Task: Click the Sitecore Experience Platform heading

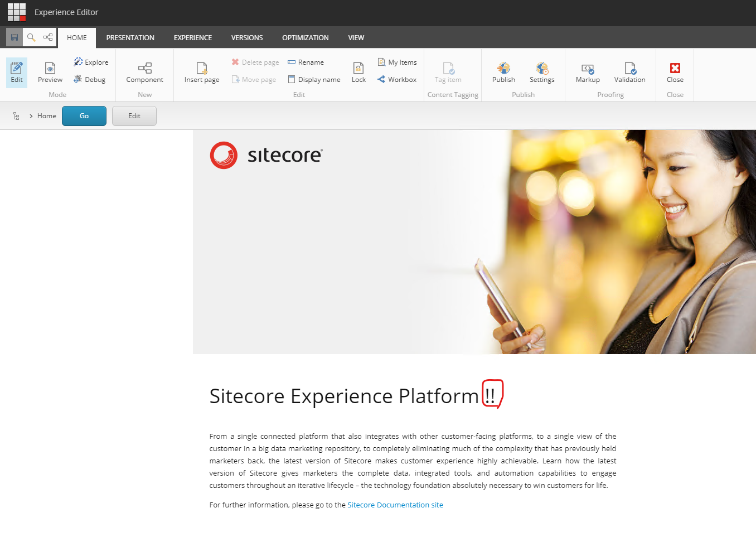Action: pos(352,396)
